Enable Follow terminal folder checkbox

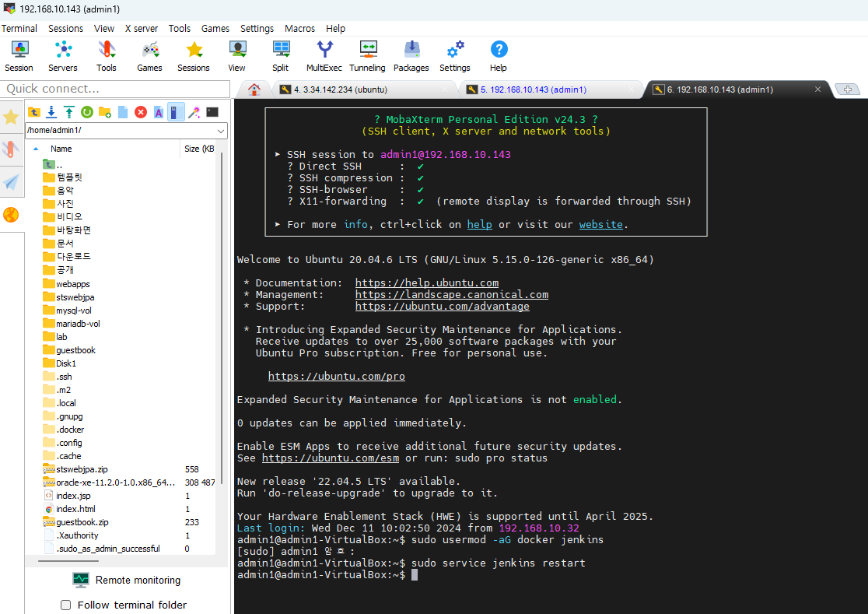(x=66, y=605)
